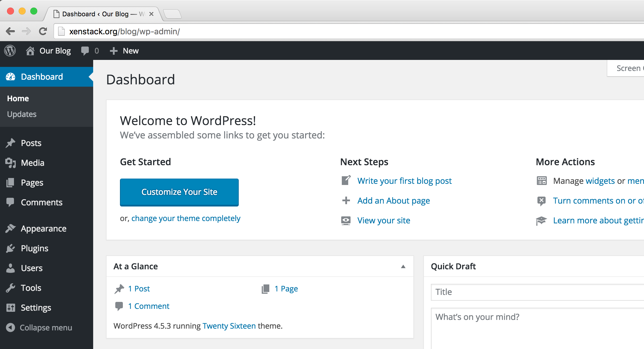Click the WordPress logo icon
This screenshot has height=349, width=644.
tap(10, 51)
